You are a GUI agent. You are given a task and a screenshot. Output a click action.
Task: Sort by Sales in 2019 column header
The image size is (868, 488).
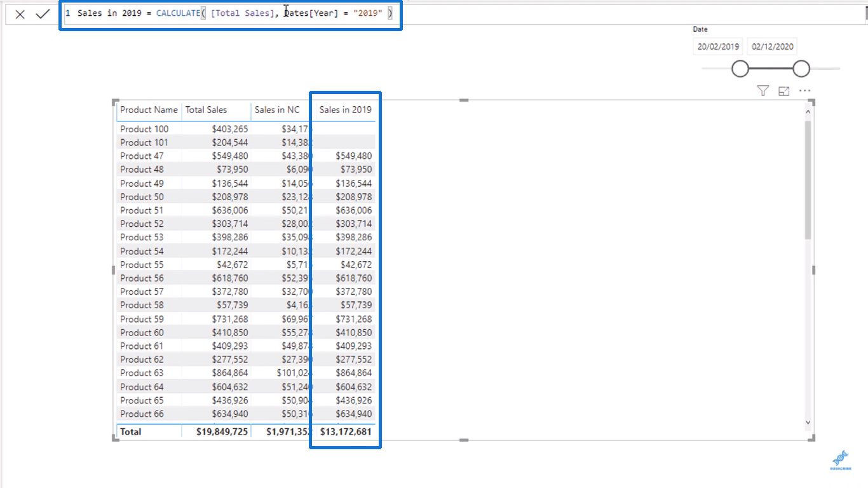[345, 109]
